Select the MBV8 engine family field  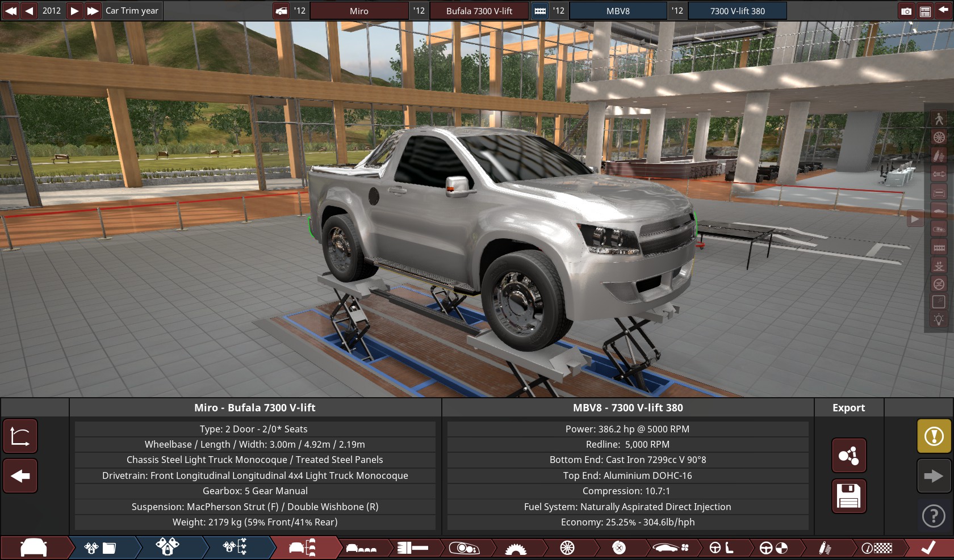point(618,11)
